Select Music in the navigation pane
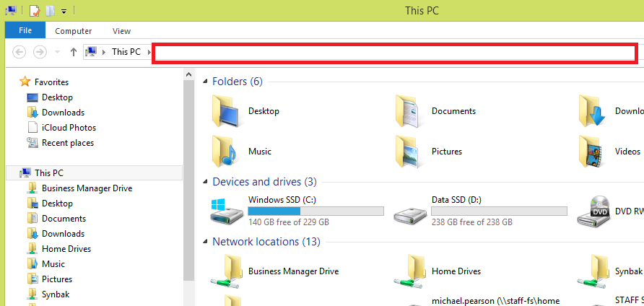Viewport: 644px width, 306px height. [x=53, y=264]
